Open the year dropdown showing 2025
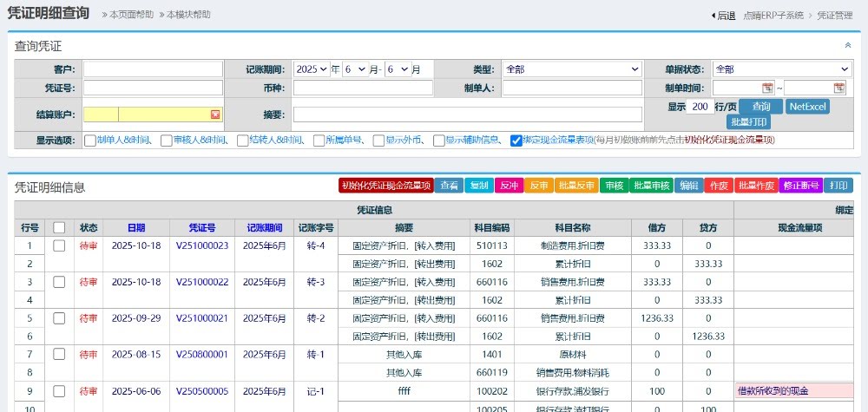 (x=312, y=69)
